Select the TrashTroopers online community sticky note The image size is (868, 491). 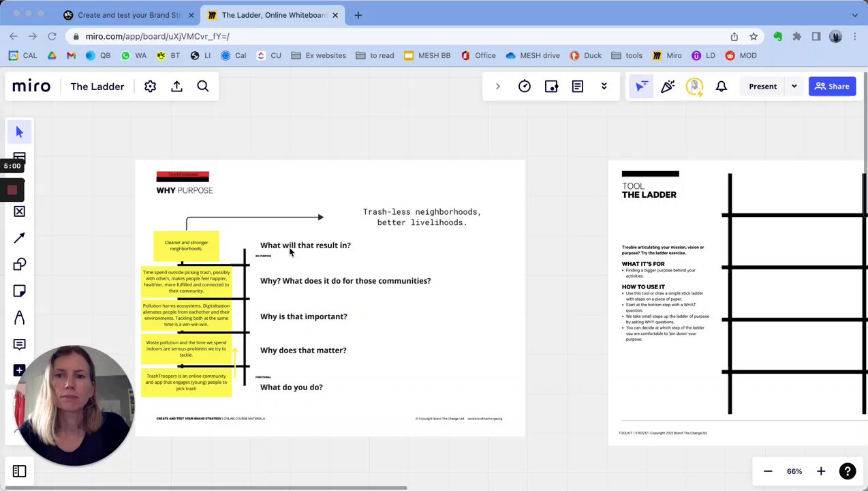186,382
